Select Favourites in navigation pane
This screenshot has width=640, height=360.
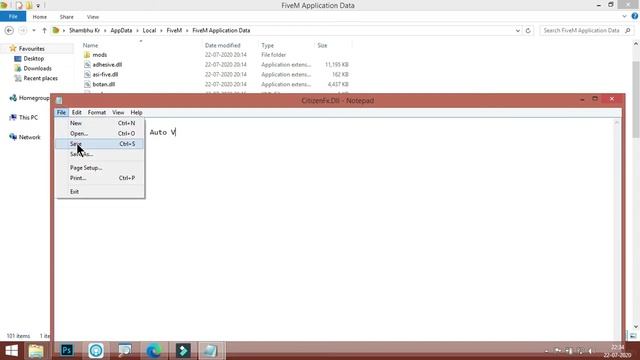31,49
